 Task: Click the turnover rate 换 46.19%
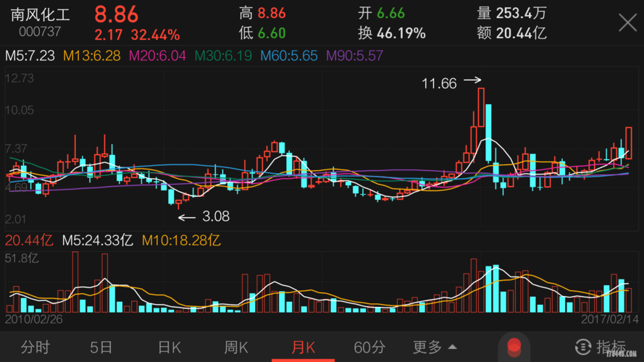(391, 33)
